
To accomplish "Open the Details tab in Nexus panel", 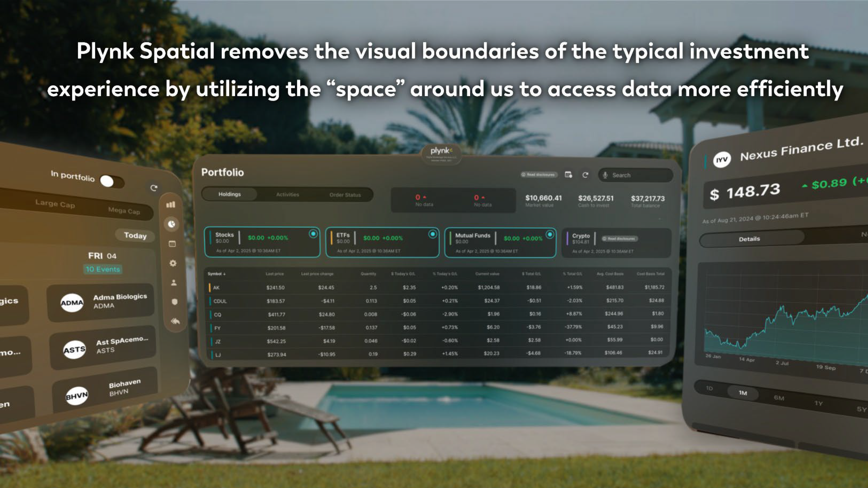I will (x=750, y=239).
